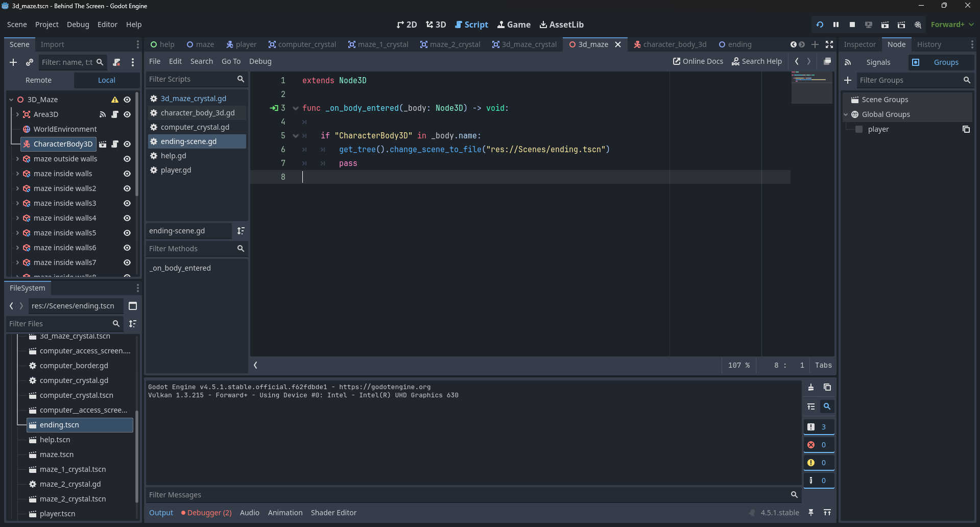
Task: Check the player global group checkbox
Action: point(859,129)
